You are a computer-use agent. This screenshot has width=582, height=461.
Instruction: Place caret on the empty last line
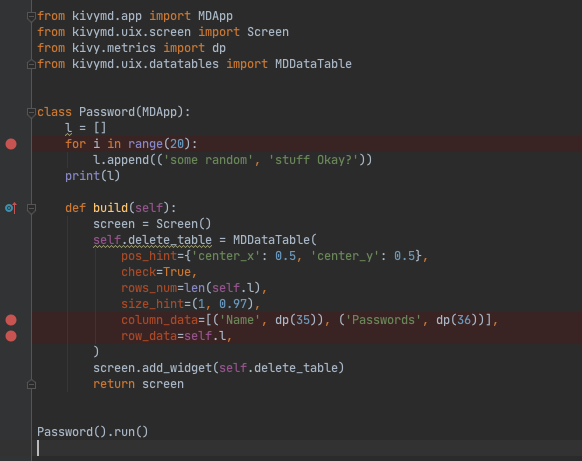[x=307, y=448]
